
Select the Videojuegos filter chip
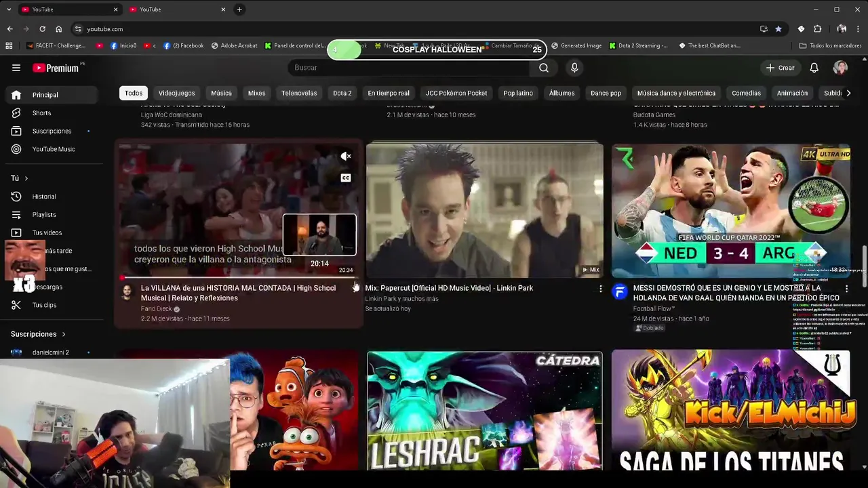[176, 93]
